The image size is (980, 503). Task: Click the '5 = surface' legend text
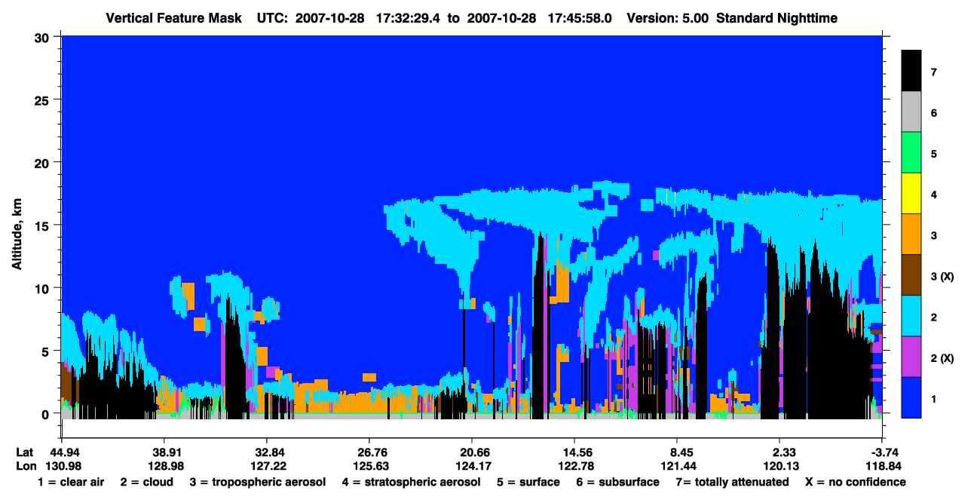[528, 482]
